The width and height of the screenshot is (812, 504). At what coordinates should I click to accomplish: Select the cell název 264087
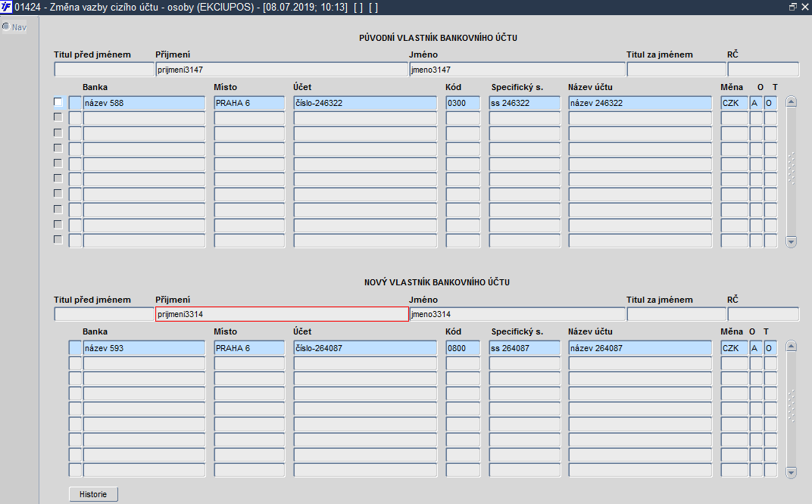(x=640, y=348)
